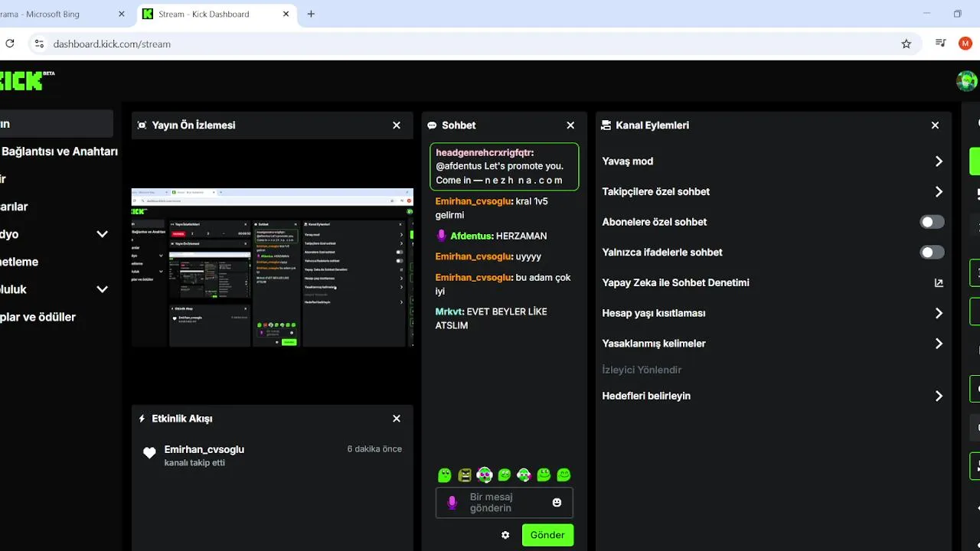Click the purple microphone in message box

452,502
